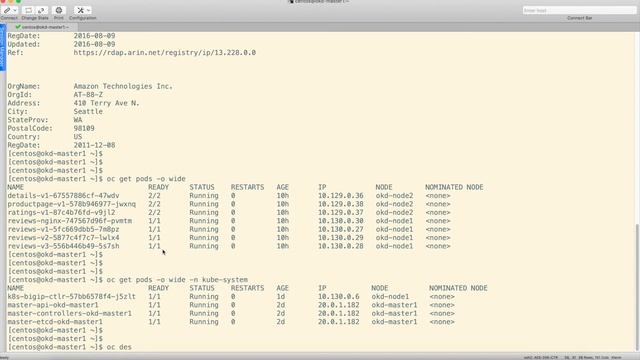The width and height of the screenshot is (640, 360).
Task: Click the 'NOMINATED NODE' header in kube-system table
Action: 458,288
